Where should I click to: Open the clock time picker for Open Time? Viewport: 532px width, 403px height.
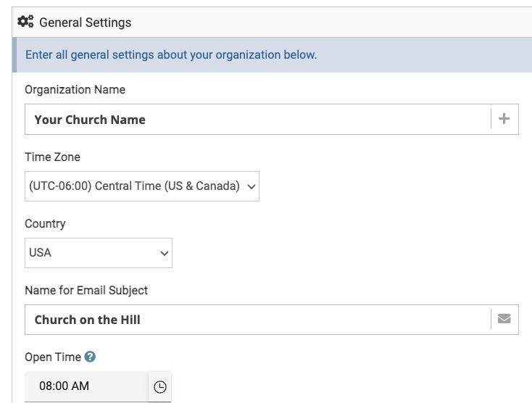pyautogui.click(x=160, y=386)
